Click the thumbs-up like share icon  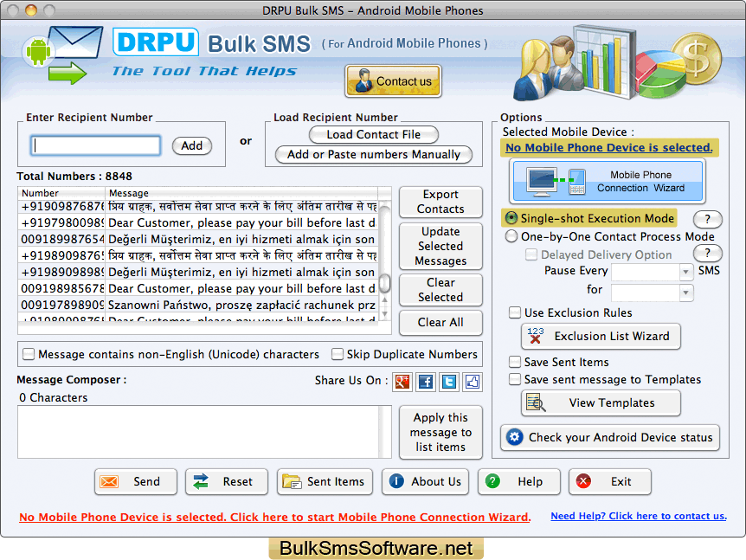click(472, 382)
